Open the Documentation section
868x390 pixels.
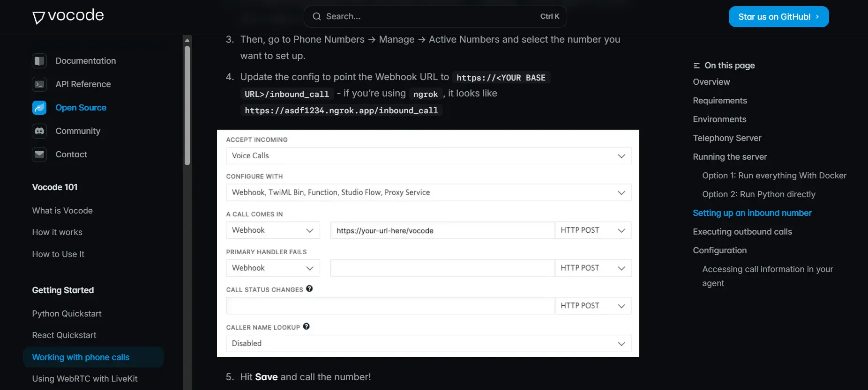[x=86, y=61]
